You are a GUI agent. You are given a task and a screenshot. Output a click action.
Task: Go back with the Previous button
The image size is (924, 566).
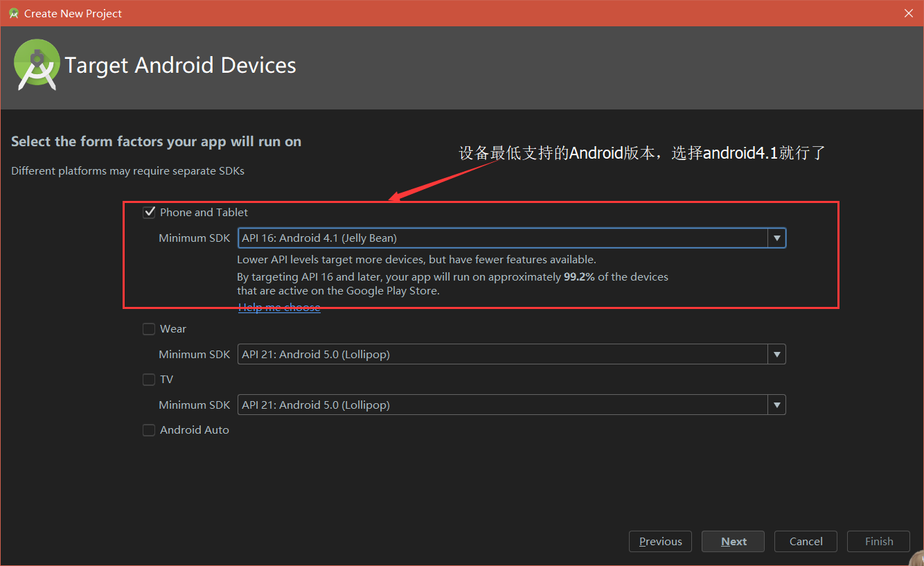661,541
